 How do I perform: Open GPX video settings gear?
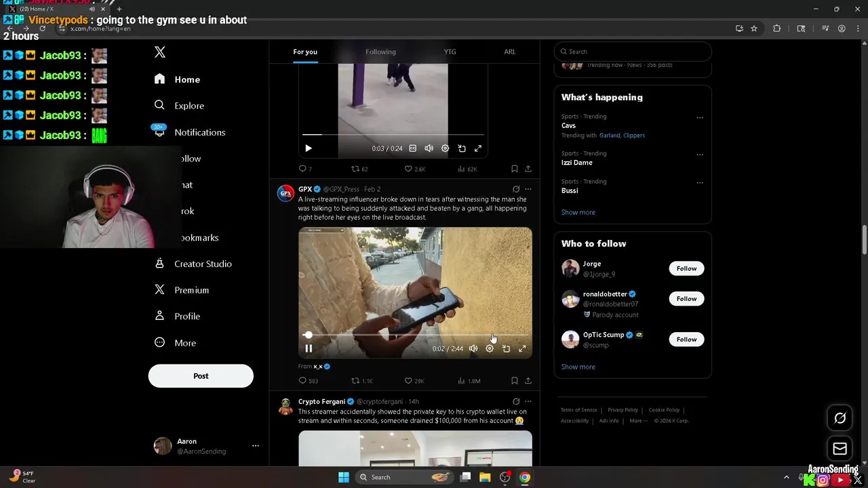coord(490,348)
